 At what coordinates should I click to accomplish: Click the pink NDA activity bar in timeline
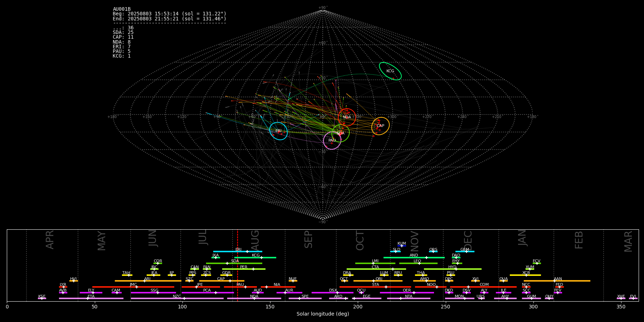tap(254, 298)
